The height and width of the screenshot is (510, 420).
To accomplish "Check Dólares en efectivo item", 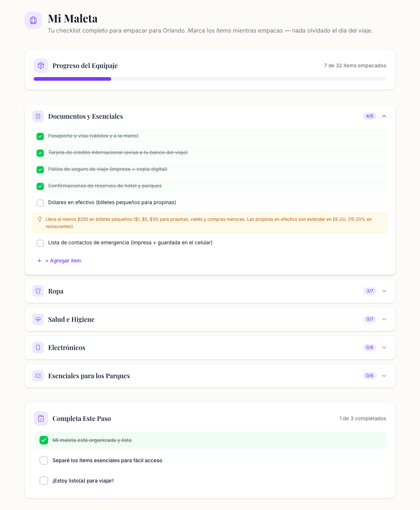I will coord(40,203).
